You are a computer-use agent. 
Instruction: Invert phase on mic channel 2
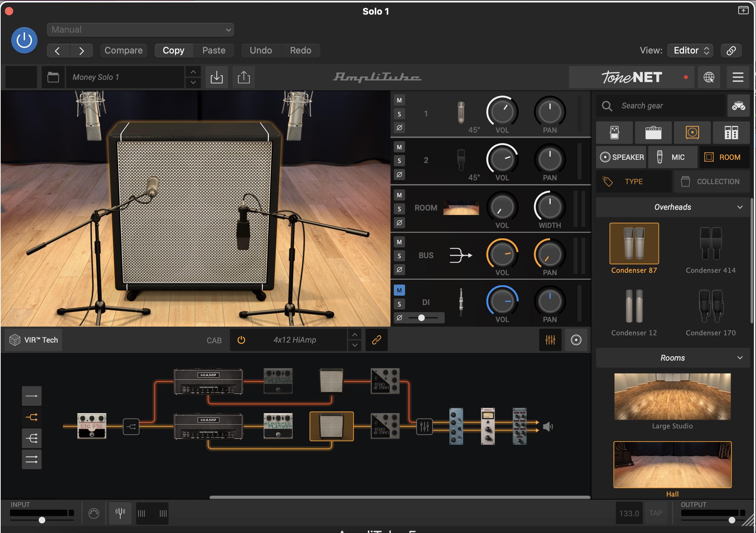[399, 174]
